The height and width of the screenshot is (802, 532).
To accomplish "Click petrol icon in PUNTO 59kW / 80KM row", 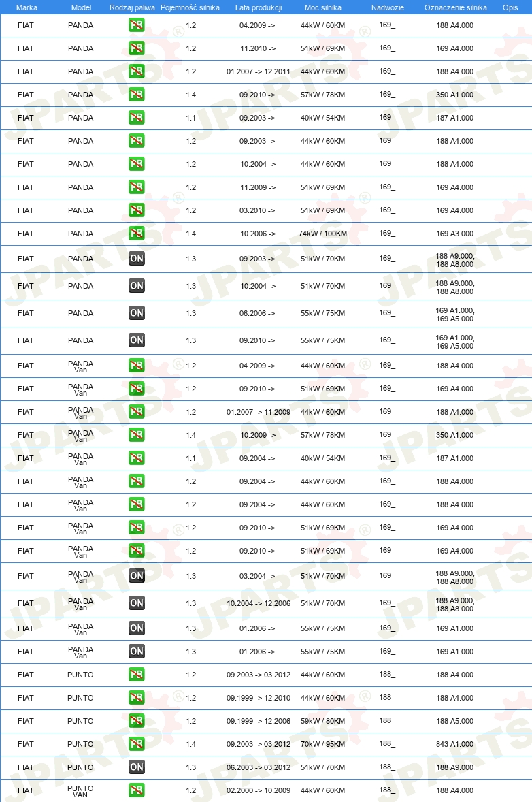I will (x=137, y=721).
